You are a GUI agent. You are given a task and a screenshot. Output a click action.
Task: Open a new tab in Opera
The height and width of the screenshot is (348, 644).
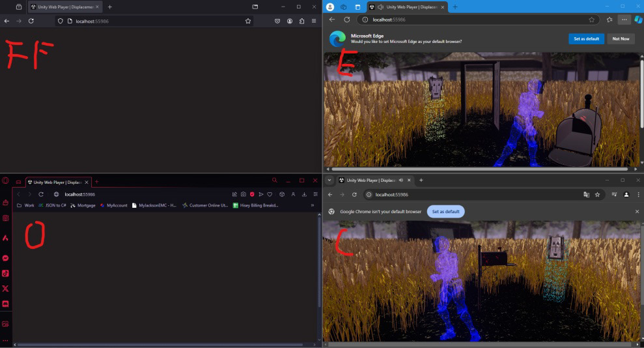coord(97,182)
